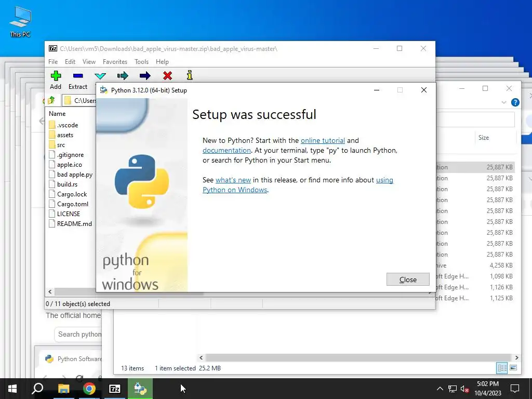Switch to Google Chrome in taskbar

click(x=89, y=389)
